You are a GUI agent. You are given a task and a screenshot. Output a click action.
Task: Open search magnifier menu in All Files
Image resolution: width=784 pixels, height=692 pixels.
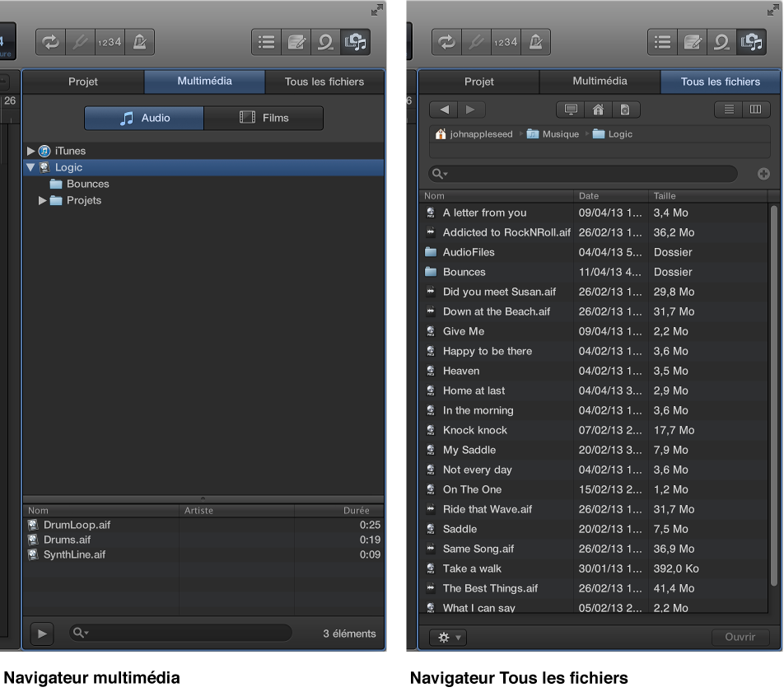coord(440,174)
